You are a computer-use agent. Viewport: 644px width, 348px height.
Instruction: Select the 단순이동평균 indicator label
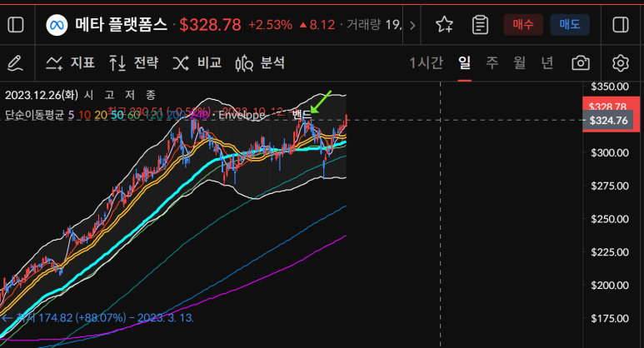34,115
